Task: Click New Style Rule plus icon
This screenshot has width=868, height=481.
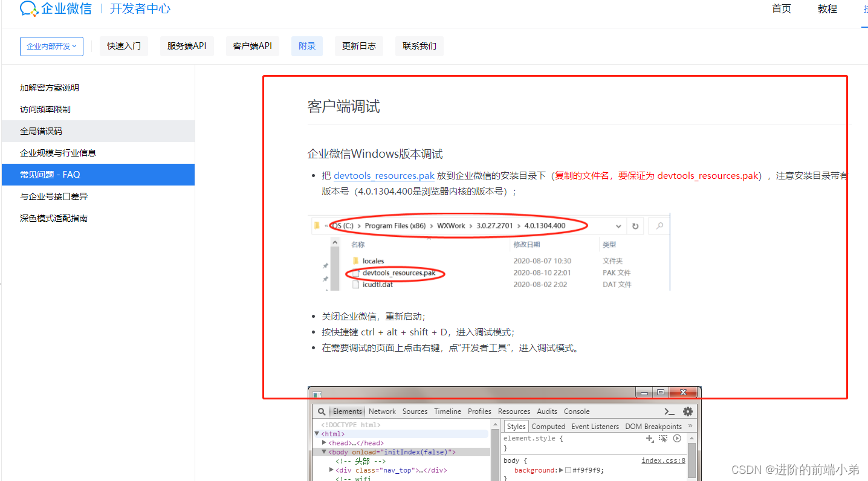Action: click(650, 438)
